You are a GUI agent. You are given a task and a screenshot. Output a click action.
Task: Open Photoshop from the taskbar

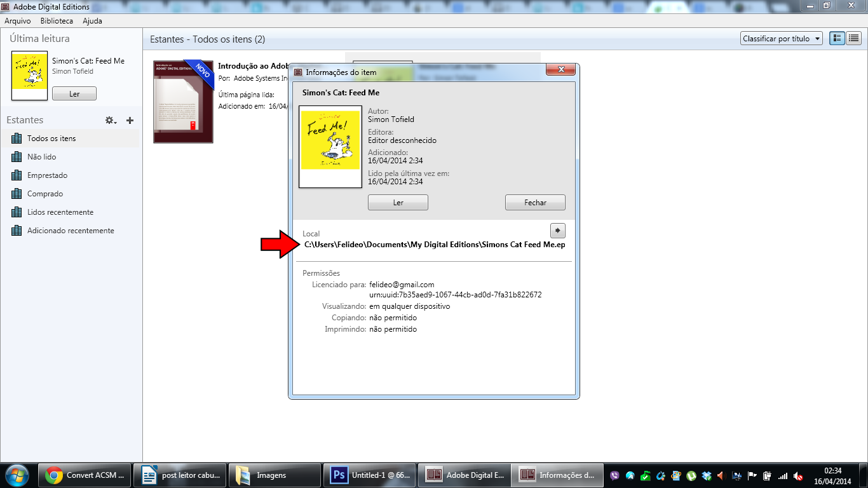coord(369,475)
